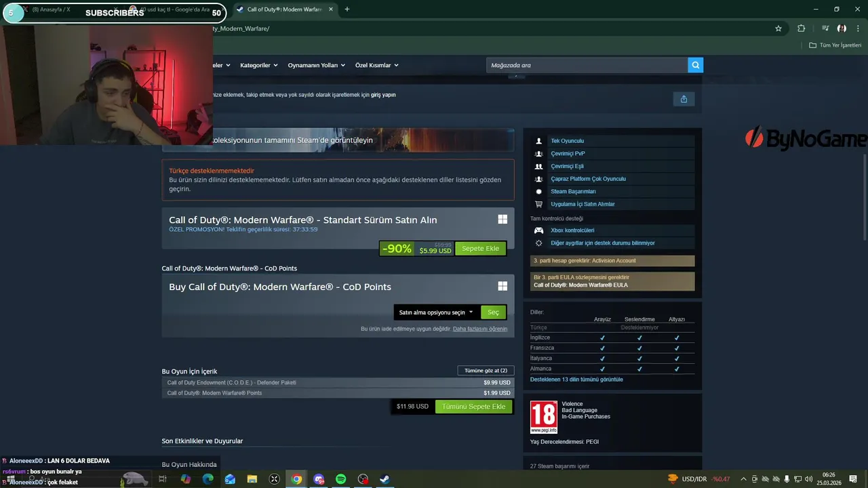868x488 pixels.
Task: Expand the Kategoriler menu
Action: (259, 65)
